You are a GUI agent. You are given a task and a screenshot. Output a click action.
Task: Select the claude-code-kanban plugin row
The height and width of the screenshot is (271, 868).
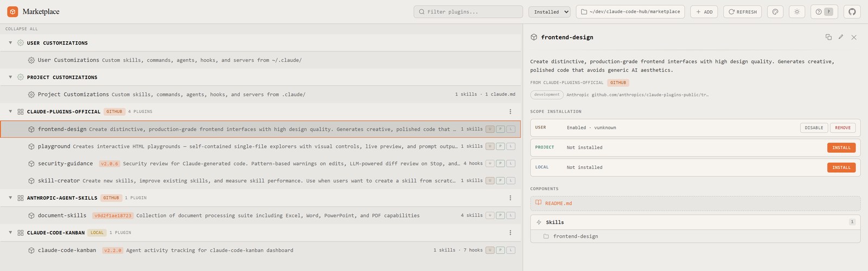coord(260,250)
